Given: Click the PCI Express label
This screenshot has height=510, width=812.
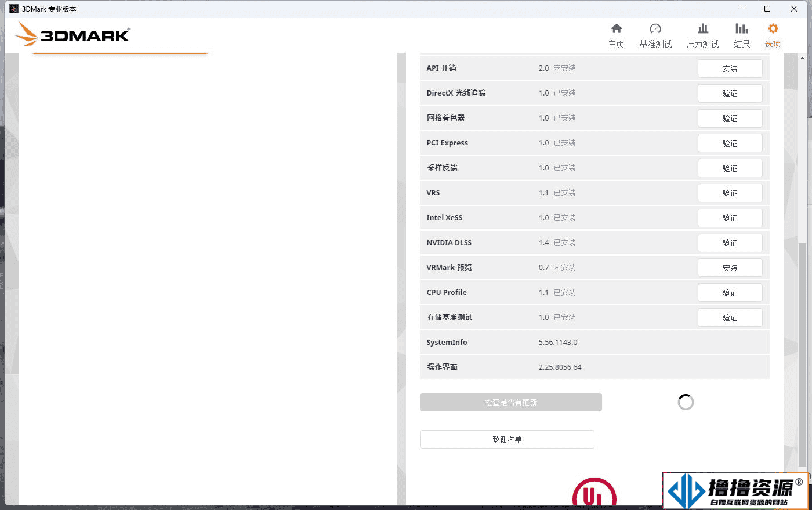Looking at the screenshot, I should point(447,143).
